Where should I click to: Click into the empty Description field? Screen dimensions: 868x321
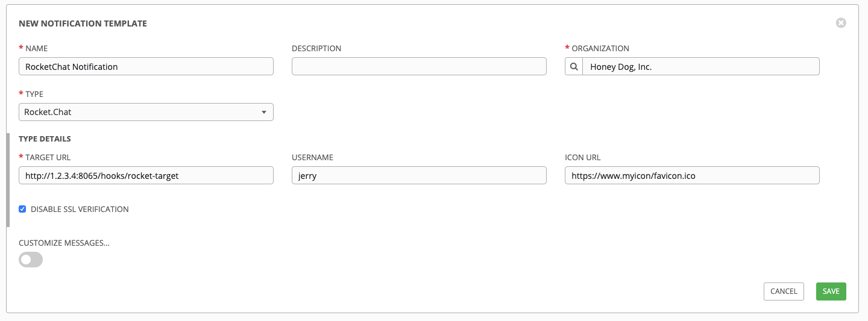click(x=419, y=67)
